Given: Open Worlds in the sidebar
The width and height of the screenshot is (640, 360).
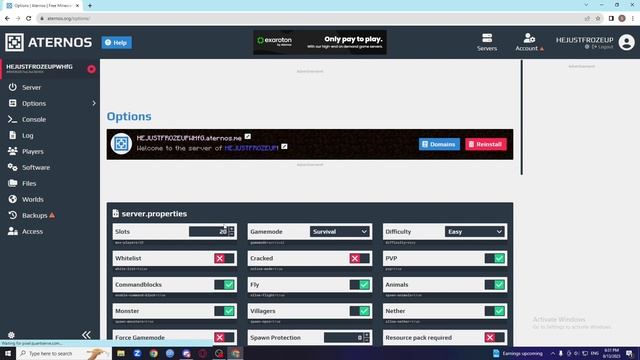Looking at the screenshot, I should tap(32, 199).
